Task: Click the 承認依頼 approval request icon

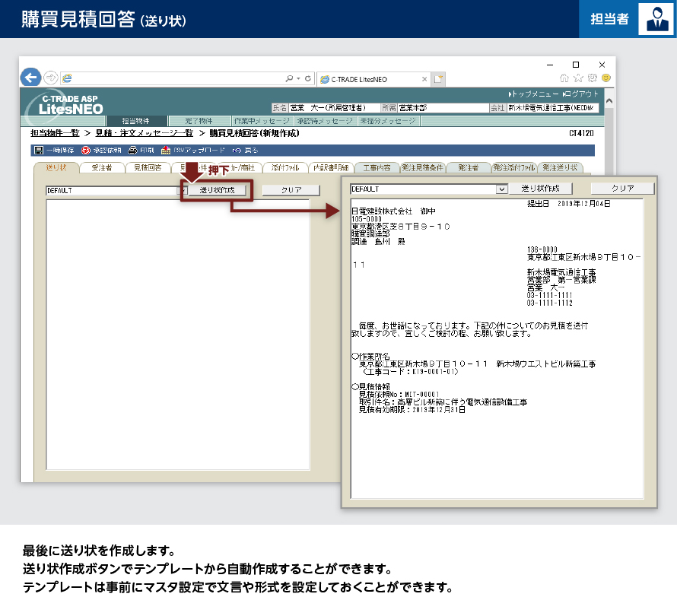Action: click(85, 151)
